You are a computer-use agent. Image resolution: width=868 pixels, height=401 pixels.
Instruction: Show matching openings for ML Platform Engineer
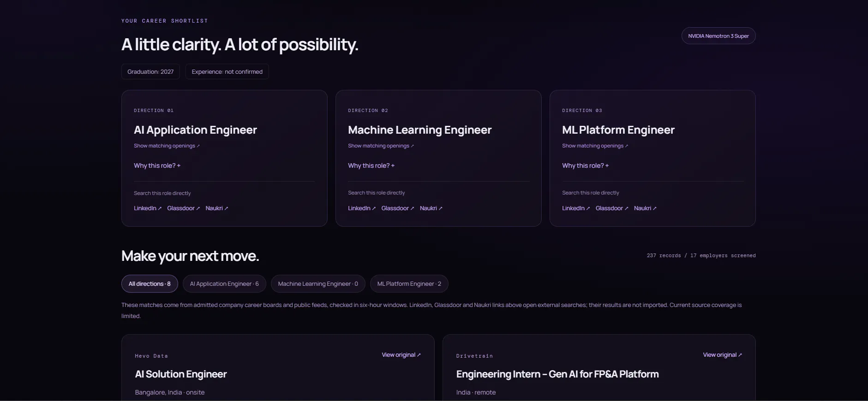595,146
